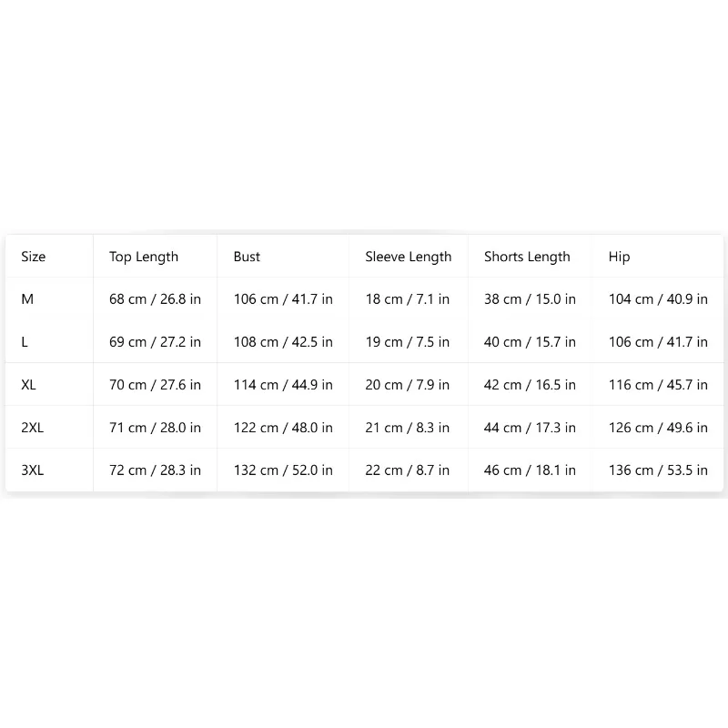Image resolution: width=728 pixels, height=728 pixels.
Task: Click the Hip column header
Action: 620,257
